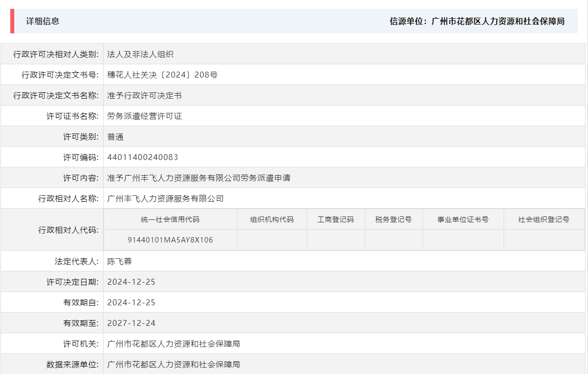The image size is (588, 374).
Task: Click the 许可类别 value 普通
Action: click(x=115, y=136)
